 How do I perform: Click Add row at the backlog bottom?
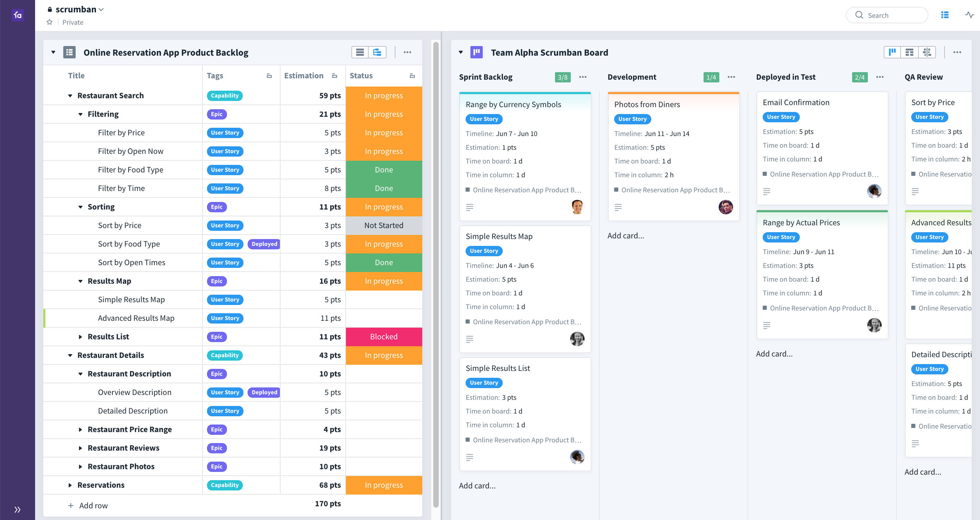(92, 505)
